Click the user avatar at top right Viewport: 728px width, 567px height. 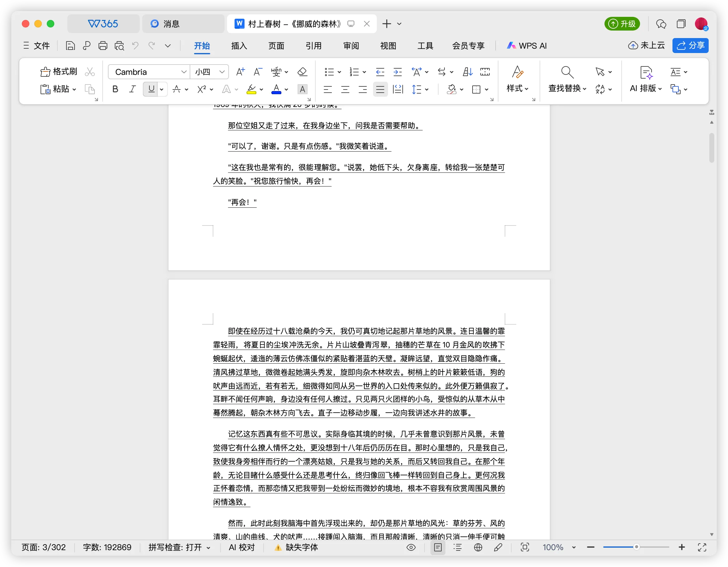click(x=701, y=24)
